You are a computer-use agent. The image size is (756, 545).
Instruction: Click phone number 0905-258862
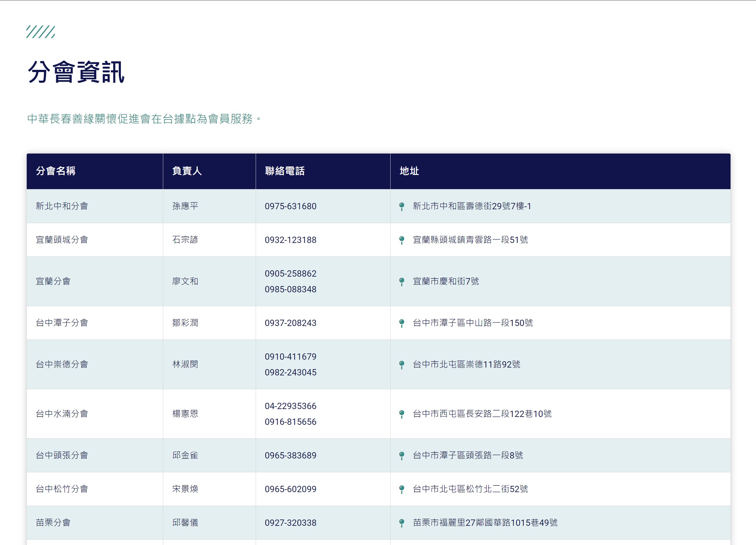point(291,273)
